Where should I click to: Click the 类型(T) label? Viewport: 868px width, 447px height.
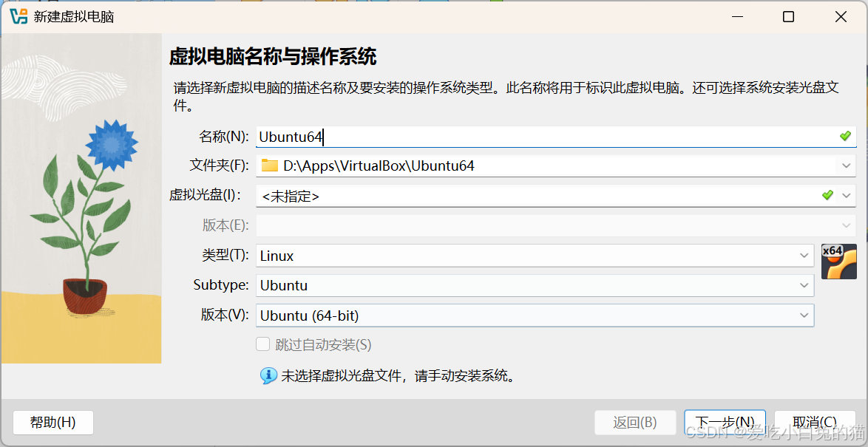226,256
